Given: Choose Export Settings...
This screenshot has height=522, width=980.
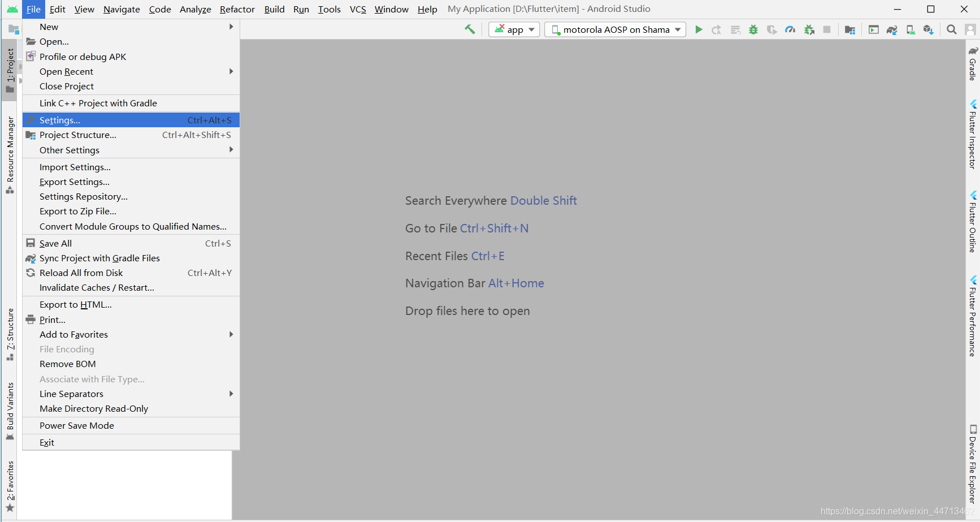Looking at the screenshot, I should point(131,182).
